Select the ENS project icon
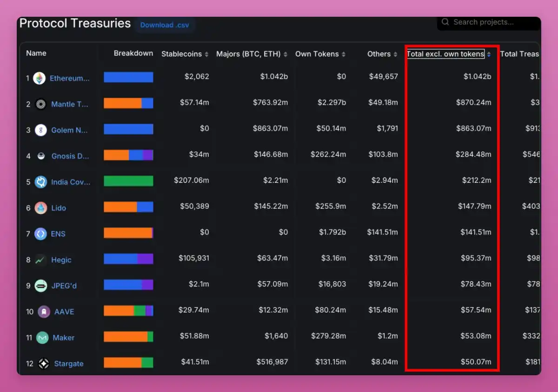 click(40, 234)
